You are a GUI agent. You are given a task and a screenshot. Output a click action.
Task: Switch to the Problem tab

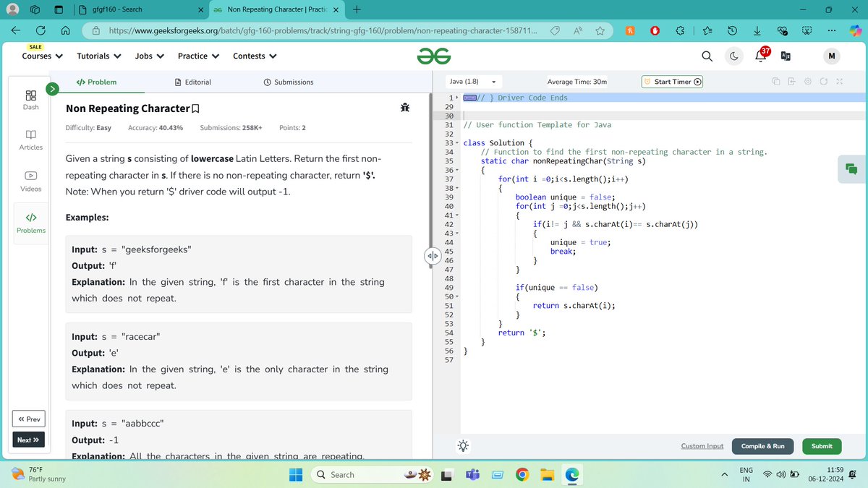(96, 82)
